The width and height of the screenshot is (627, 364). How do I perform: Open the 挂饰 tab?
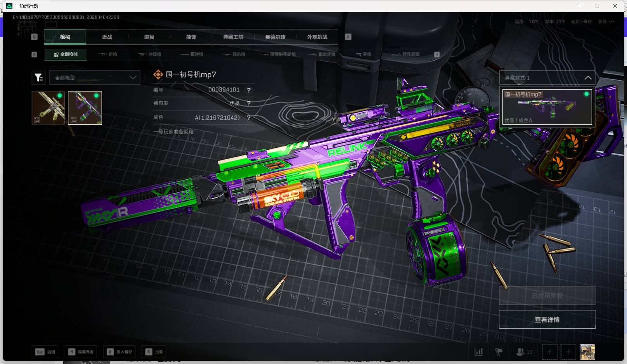point(191,37)
